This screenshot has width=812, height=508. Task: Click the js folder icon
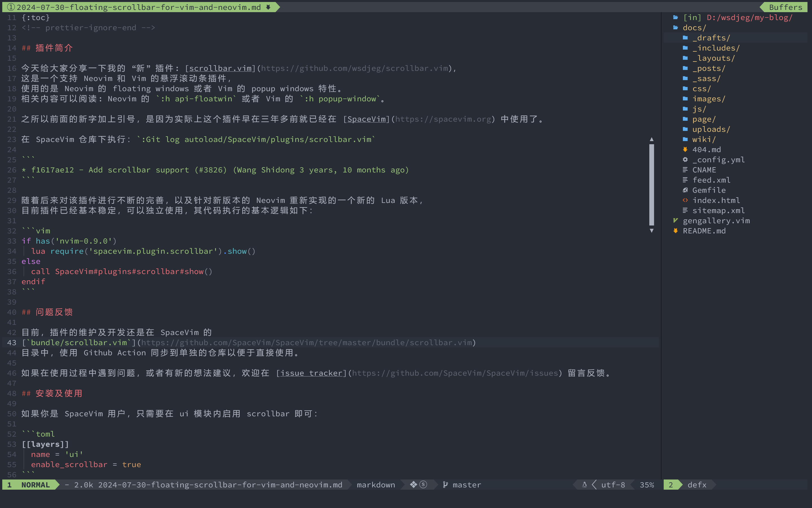685,109
